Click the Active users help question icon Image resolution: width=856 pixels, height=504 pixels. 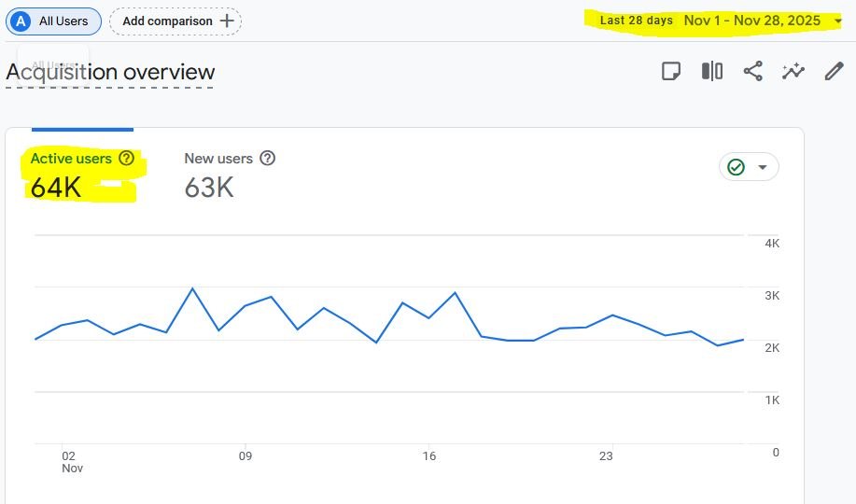(x=127, y=159)
